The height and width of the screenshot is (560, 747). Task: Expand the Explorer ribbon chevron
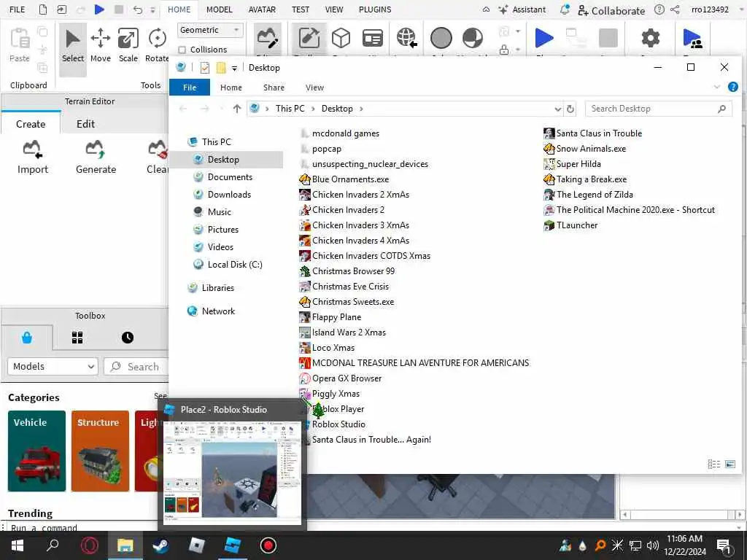click(x=717, y=87)
